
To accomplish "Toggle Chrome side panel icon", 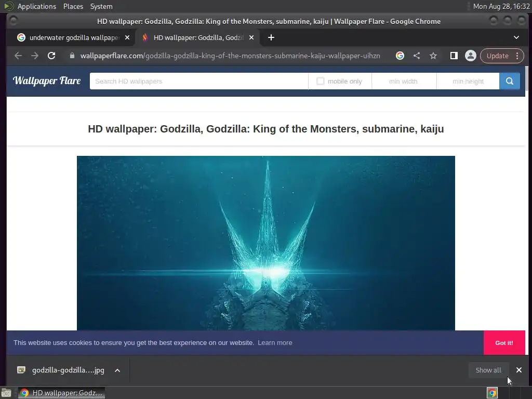I will click(454, 56).
